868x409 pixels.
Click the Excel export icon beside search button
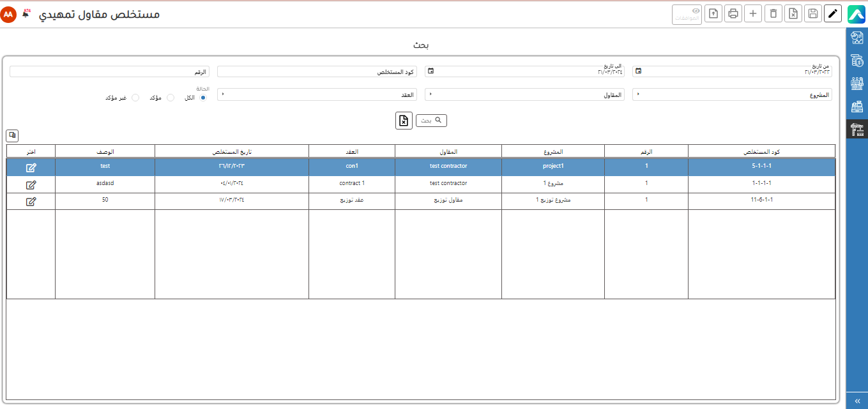[x=404, y=120]
